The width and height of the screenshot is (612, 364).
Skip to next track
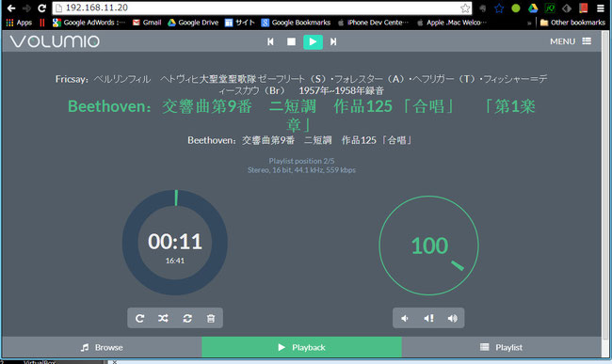pos(333,41)
